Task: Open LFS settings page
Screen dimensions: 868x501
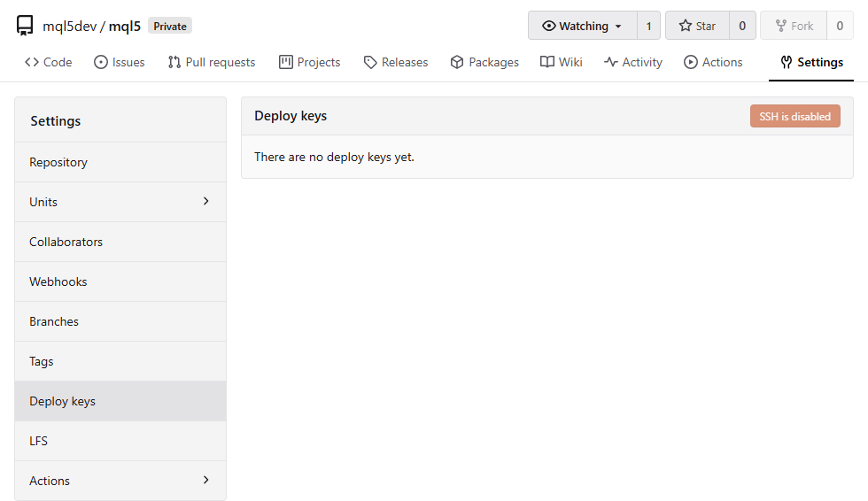Action: (120, 441)
